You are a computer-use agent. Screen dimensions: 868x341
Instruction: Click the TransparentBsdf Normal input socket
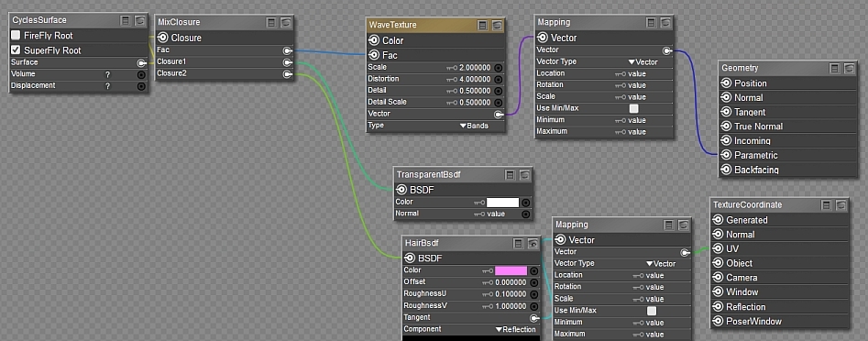[526, 214]
